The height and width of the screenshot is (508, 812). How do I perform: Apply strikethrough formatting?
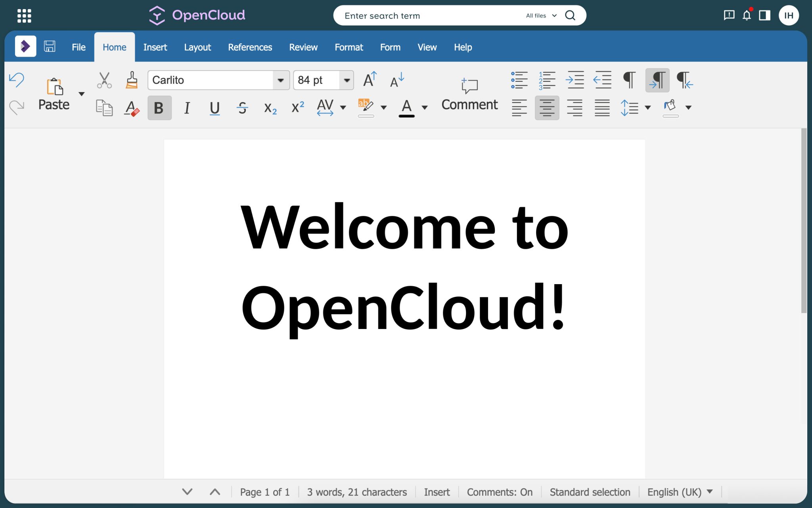pos(242,108)
